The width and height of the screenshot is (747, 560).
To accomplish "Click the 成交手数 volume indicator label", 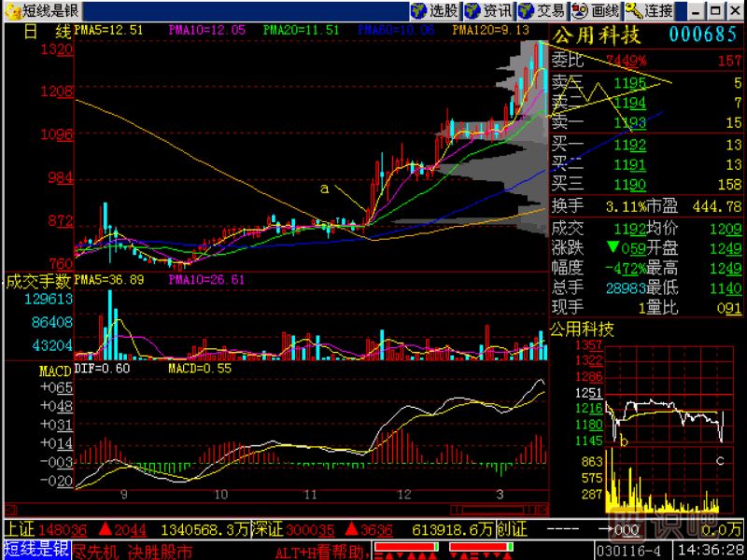I will (37, 280).
